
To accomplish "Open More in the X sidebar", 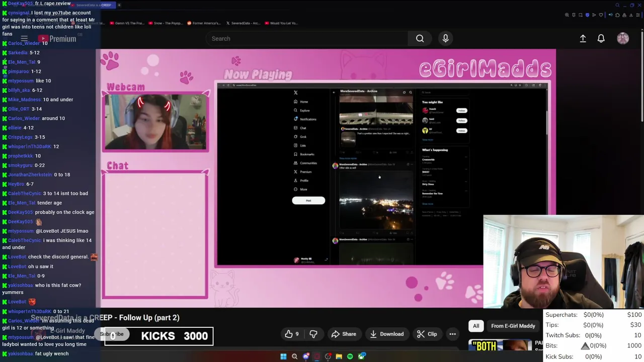I will pyautogui.click(x=300, y=189).
